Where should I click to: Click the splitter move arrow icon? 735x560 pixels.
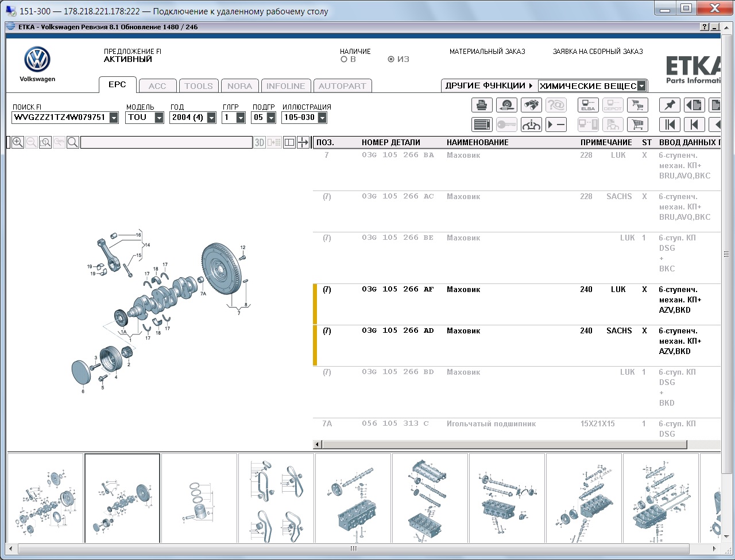[303, 142]
